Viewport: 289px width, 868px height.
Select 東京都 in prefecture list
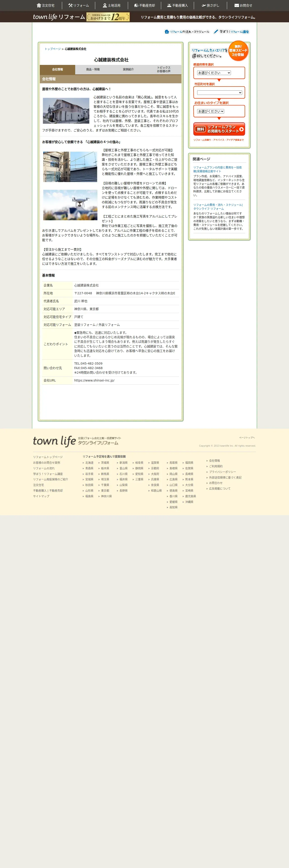point(105,491)
